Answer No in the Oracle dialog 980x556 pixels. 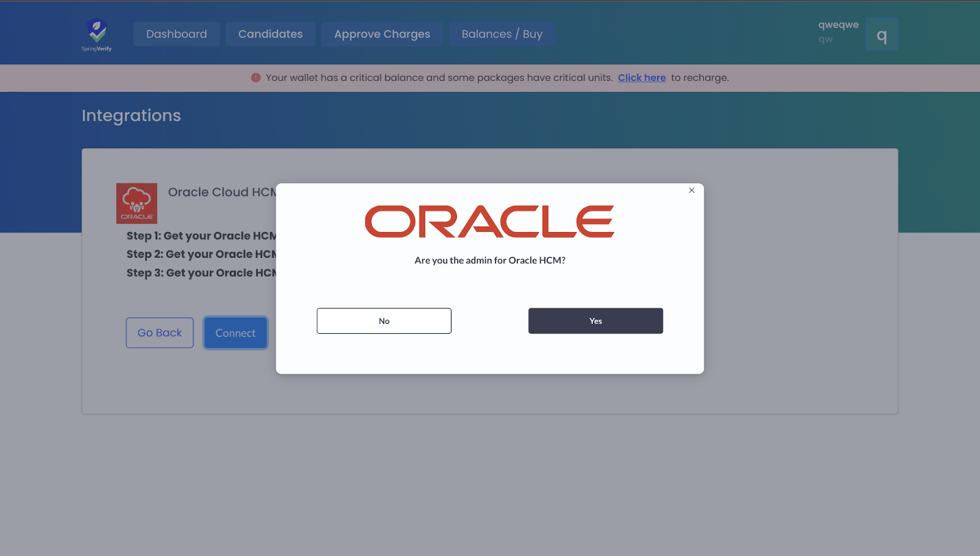(384, 321)
